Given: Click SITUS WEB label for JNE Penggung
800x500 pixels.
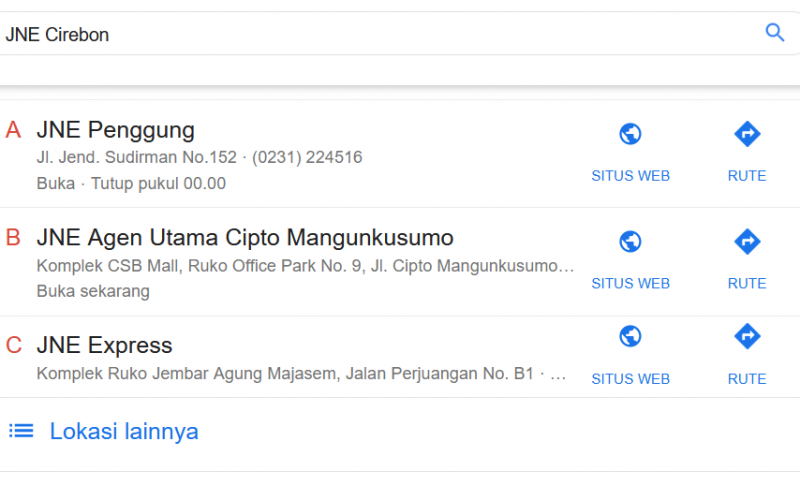Looking at the screenshot, I should [630, 176].
